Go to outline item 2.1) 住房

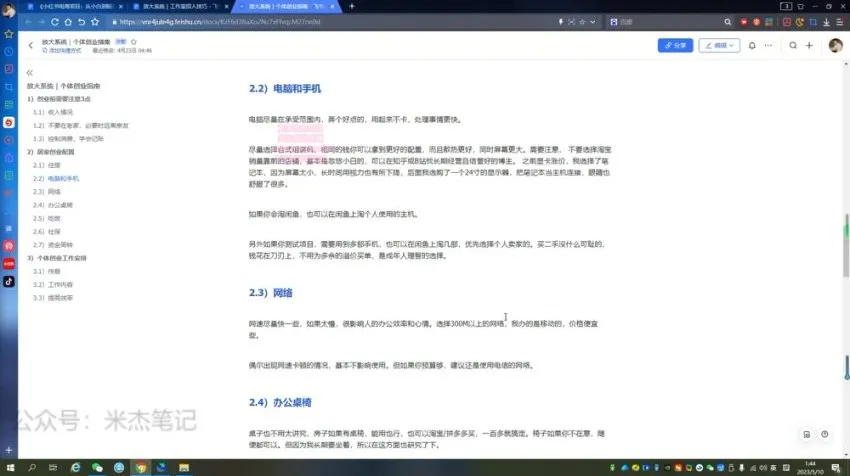47,165
